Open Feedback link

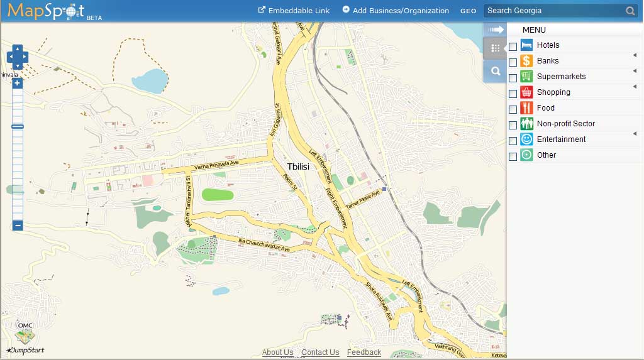pos(364,352)
